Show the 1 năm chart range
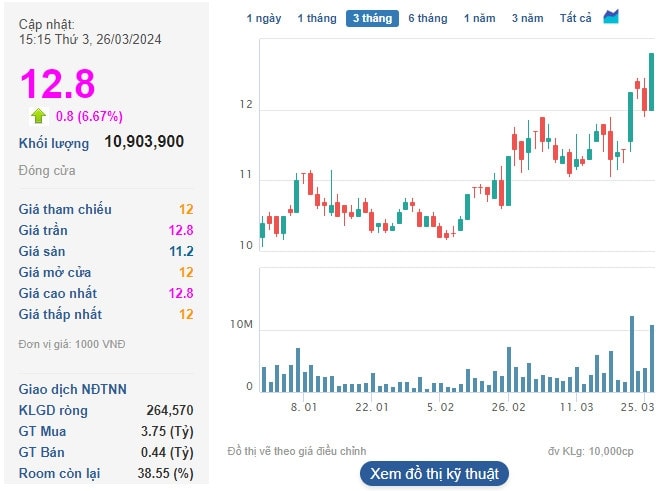Image resolution: width=671 pixels, height=491 pixels. pos(480,18)
